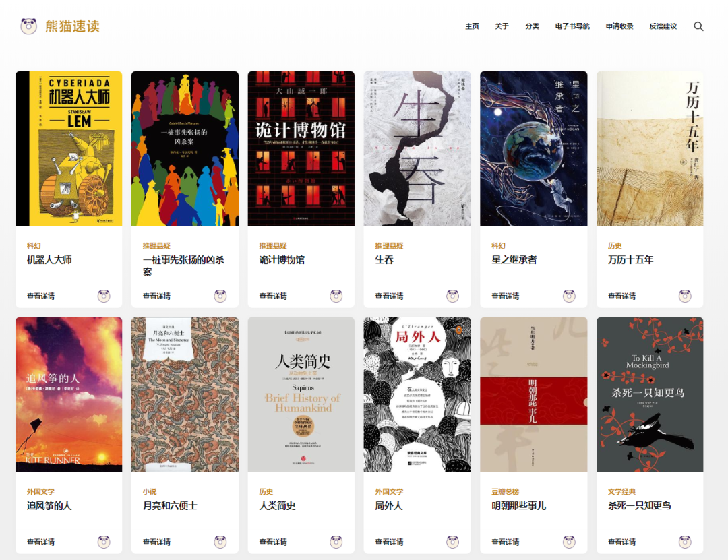Viewport: 728px width, 560px height.
Task: Click panda icon on 追风筝的人 card
Action: tap(104, 542)
